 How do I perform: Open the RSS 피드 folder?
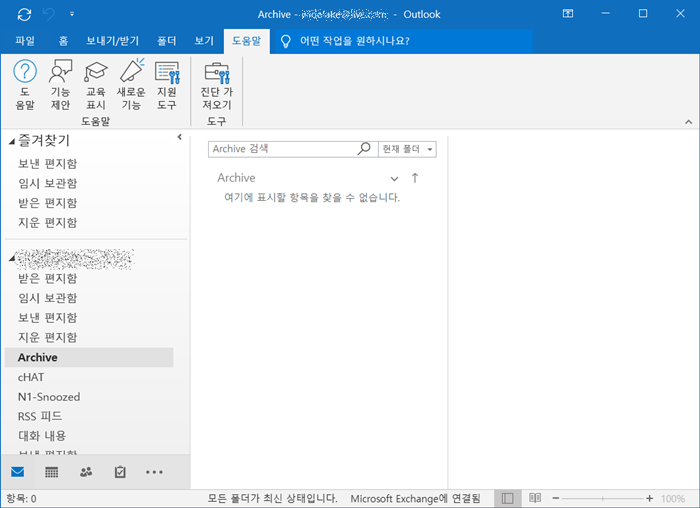tap(40, 416)
